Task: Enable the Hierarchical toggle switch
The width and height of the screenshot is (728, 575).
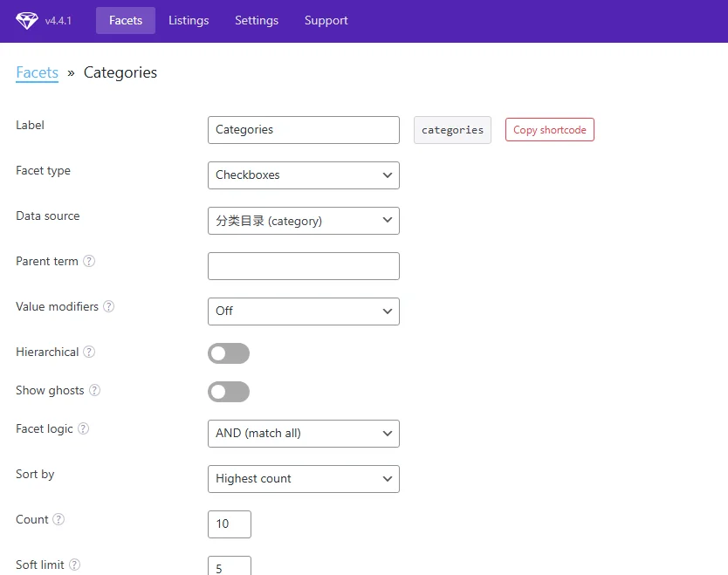Action: point(229,353)
